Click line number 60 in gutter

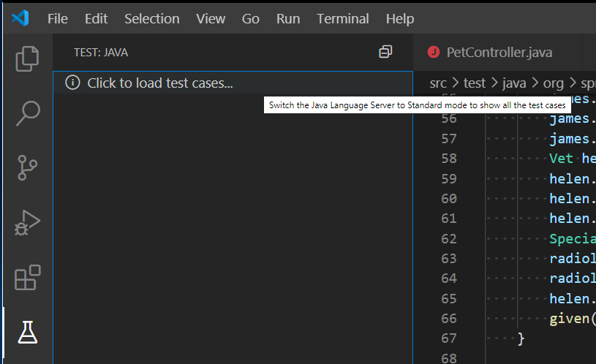click(x=449, y=198)
